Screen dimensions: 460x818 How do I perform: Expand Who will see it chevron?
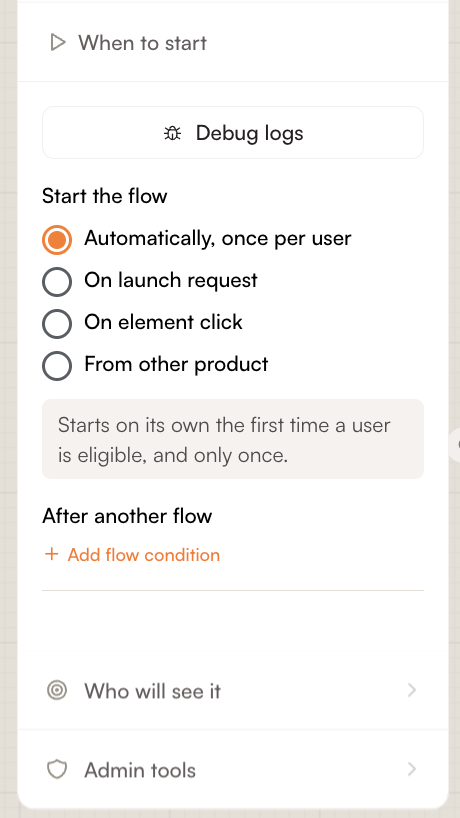[x=411, y=690]
